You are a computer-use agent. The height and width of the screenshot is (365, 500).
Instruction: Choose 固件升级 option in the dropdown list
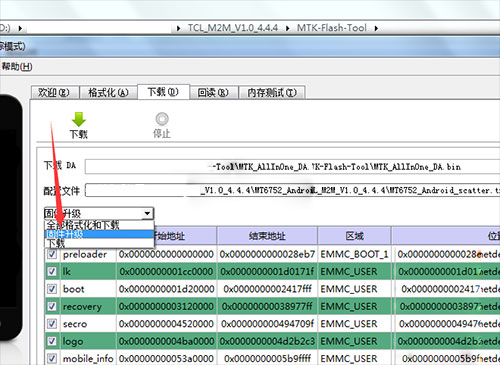click(x=99, y=234)
